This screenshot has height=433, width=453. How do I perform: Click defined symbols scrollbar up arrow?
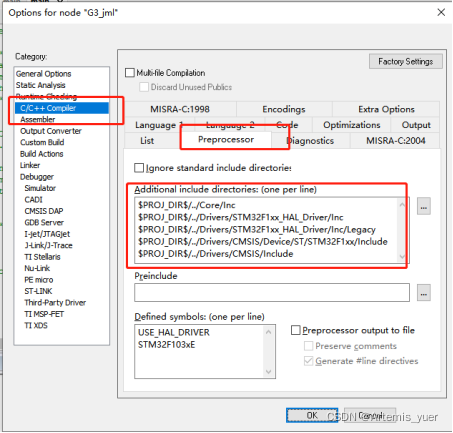coord(269,332)
